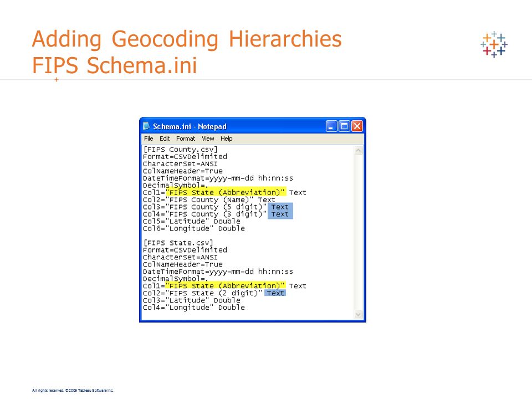Minimize the Schema.ini Notepad window

[x=331, y=126]
